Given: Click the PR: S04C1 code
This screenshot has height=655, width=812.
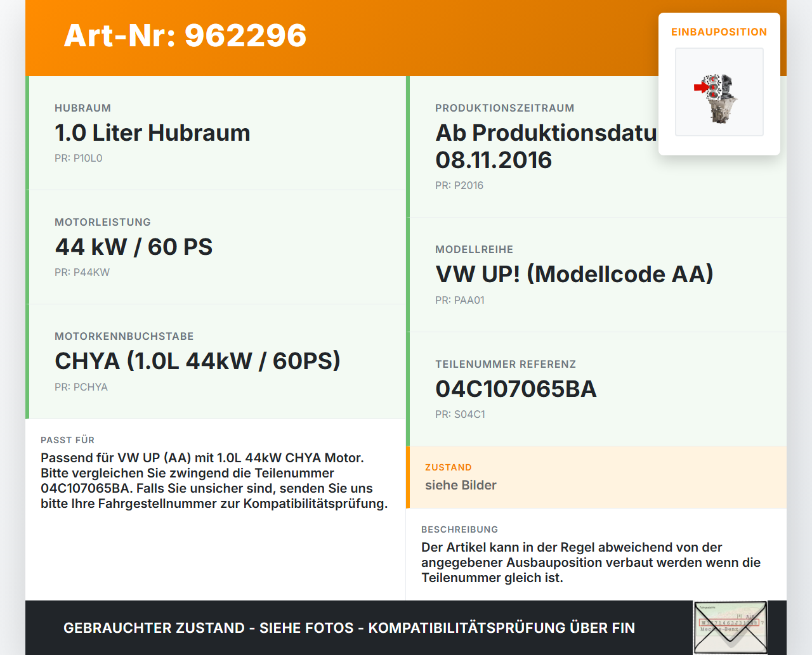Looking at the screenshot, I should [x=460, y=414].
